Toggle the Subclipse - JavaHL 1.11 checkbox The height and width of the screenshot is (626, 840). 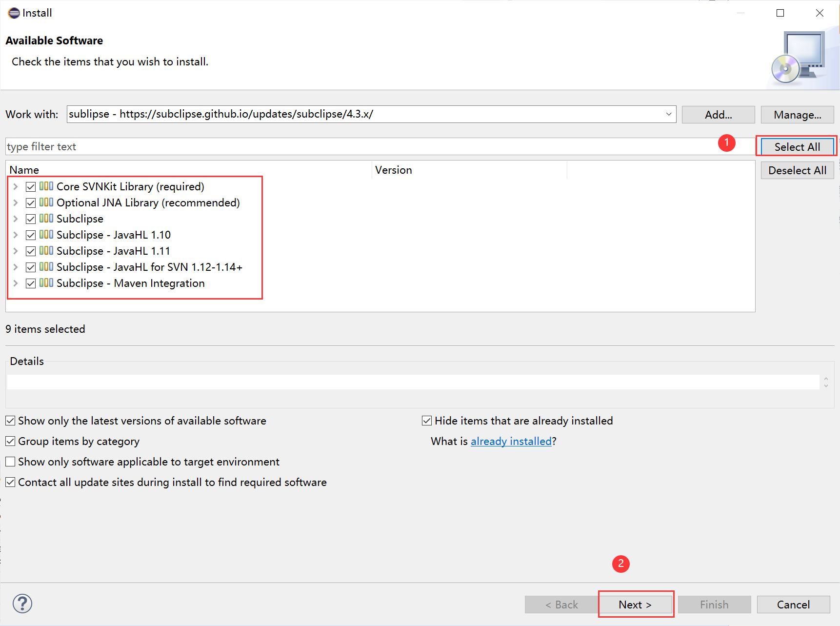31,251
